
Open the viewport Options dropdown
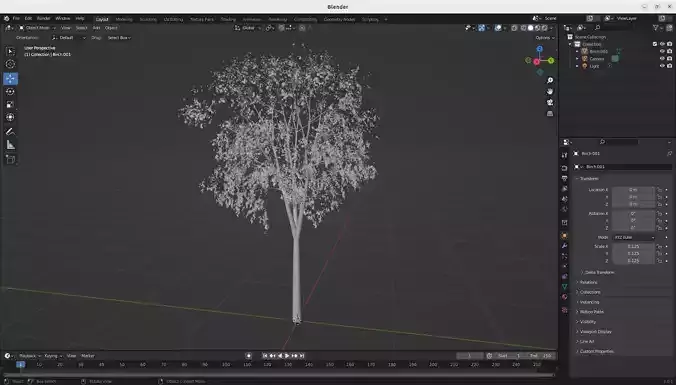(545, 38)
